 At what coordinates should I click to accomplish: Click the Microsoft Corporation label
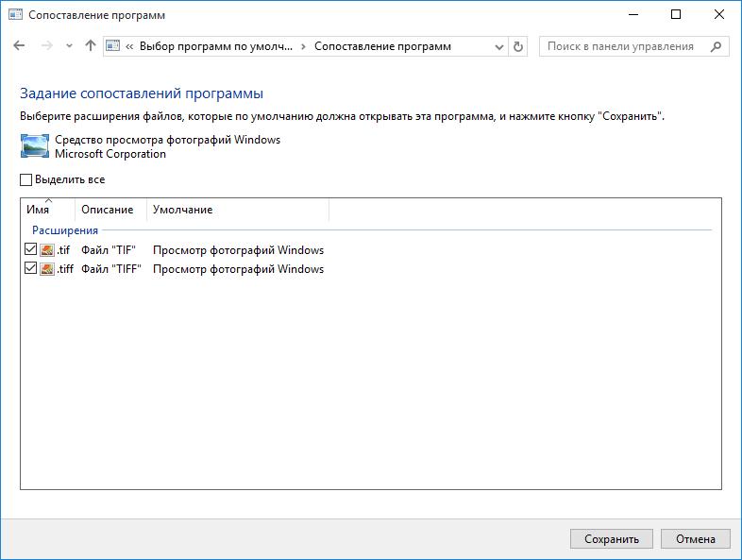click(x=110, y=154)
